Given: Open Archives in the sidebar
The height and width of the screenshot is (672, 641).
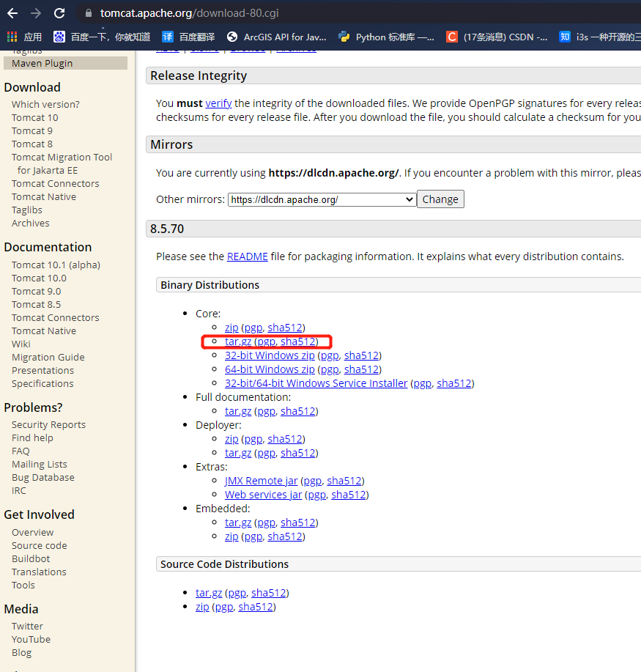Looking at the screenshot, I should tap(31, 224).
